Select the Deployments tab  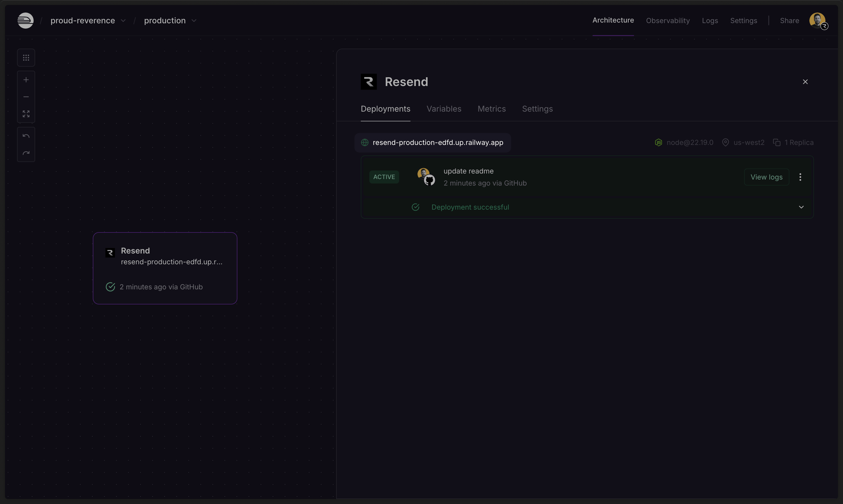[385, 109]
